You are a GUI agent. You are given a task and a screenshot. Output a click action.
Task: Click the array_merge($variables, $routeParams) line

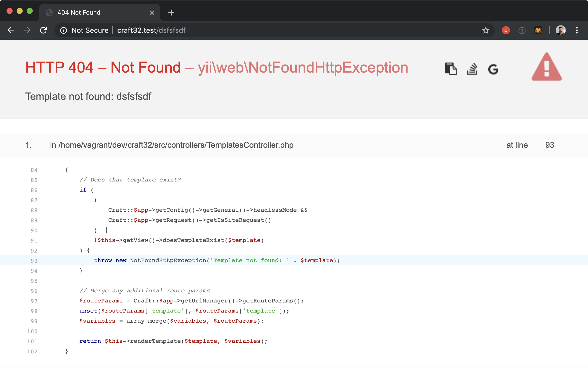(172, 321)
